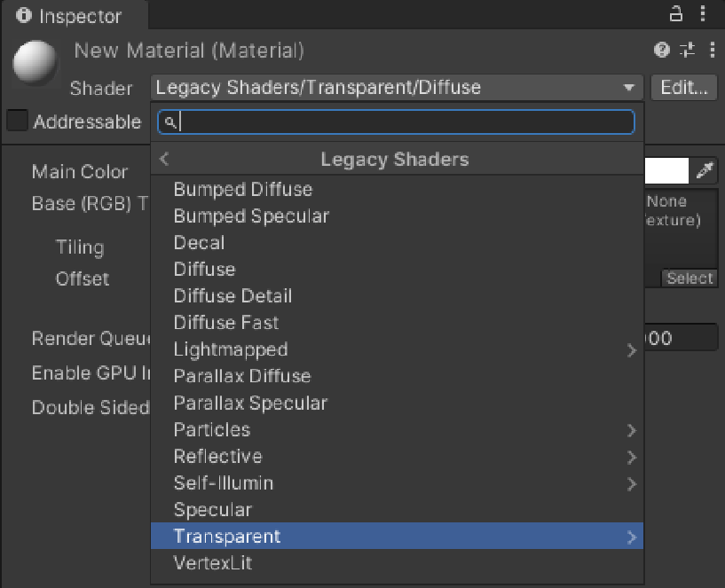Click the search magnifier icon

(169, 122)
